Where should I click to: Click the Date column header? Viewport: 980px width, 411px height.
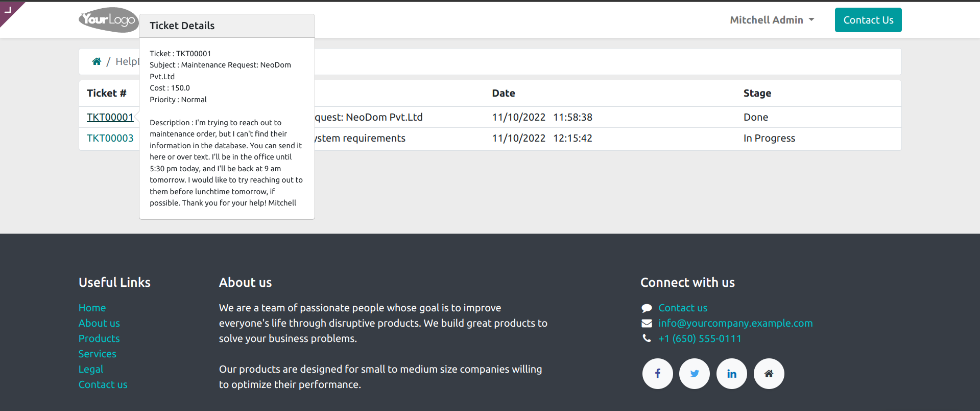point(504,93)
